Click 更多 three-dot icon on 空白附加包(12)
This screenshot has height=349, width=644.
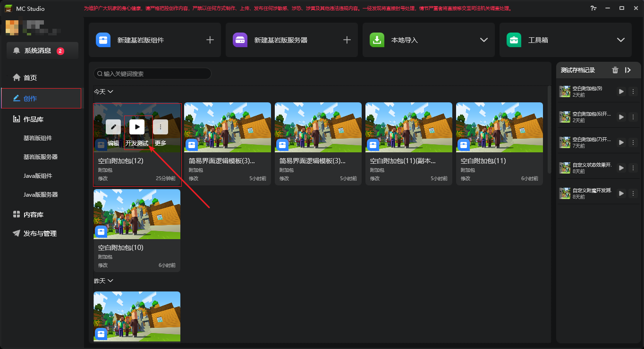pyautogui.click(x=161, y=127)
